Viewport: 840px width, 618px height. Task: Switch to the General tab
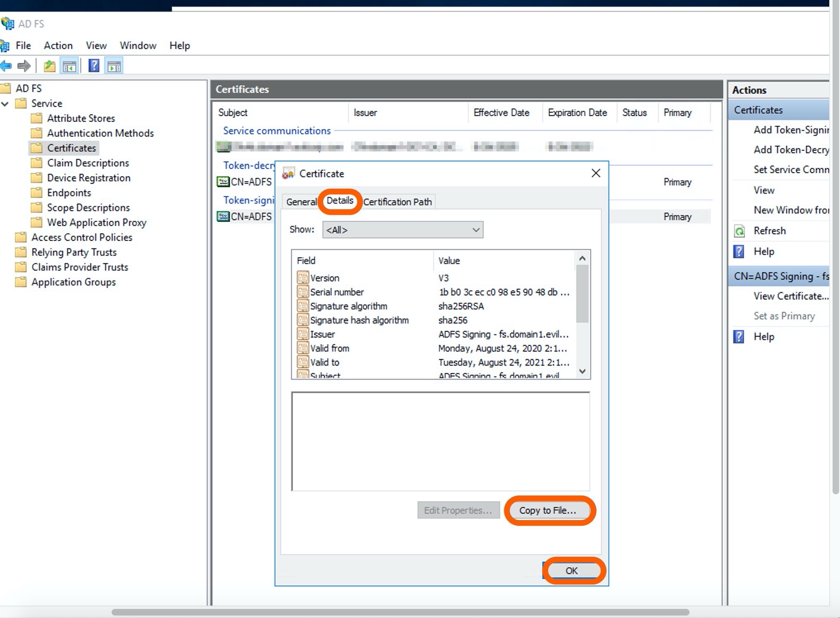point(301,202)
